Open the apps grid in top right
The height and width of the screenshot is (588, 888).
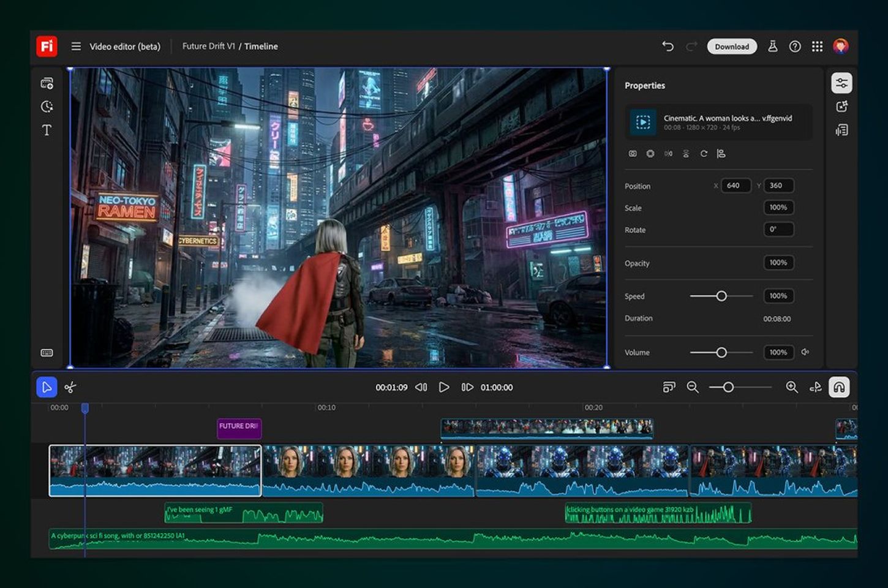817,46
